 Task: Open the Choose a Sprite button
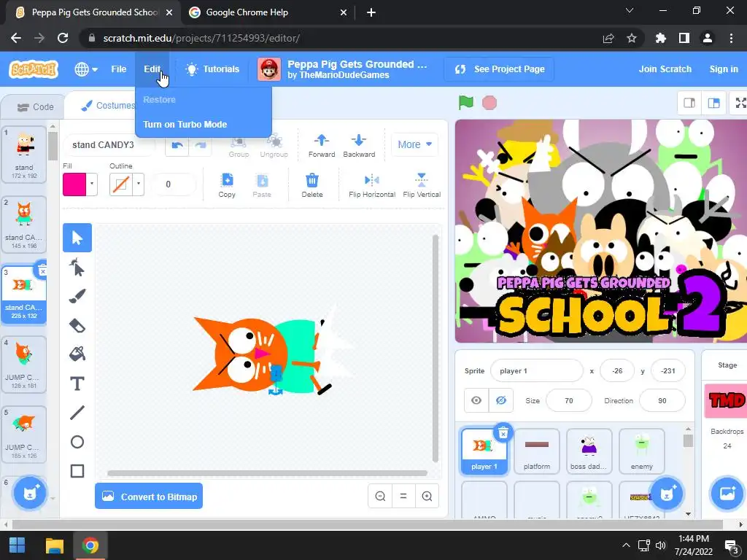(x=667, y=493)
